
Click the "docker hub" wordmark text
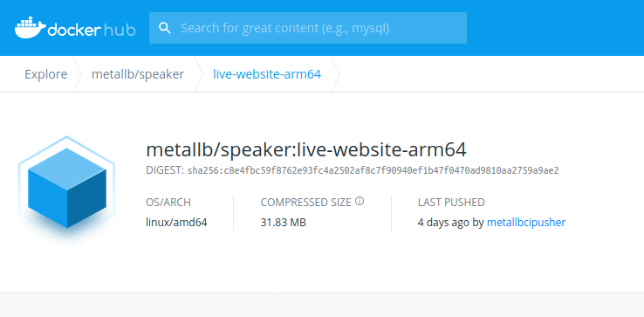[x=92, y=30]
